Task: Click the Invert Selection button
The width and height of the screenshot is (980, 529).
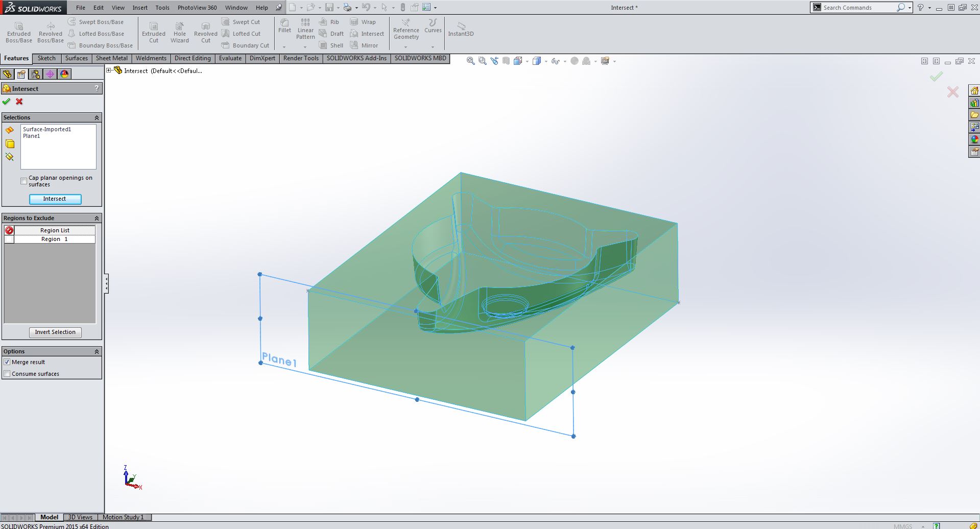Action: click(x=55, y=332)
